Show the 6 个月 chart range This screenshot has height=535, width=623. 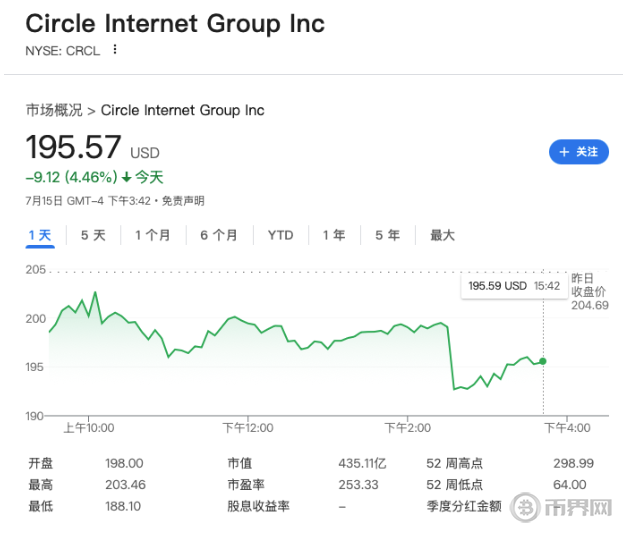(219, 235)
